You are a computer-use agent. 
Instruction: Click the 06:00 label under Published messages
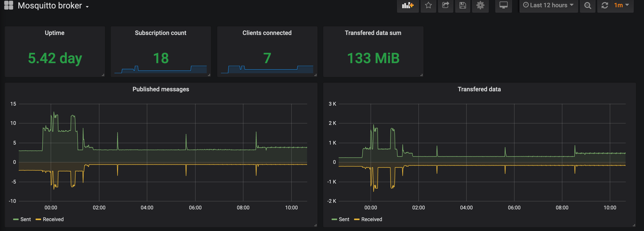(195, 208)
